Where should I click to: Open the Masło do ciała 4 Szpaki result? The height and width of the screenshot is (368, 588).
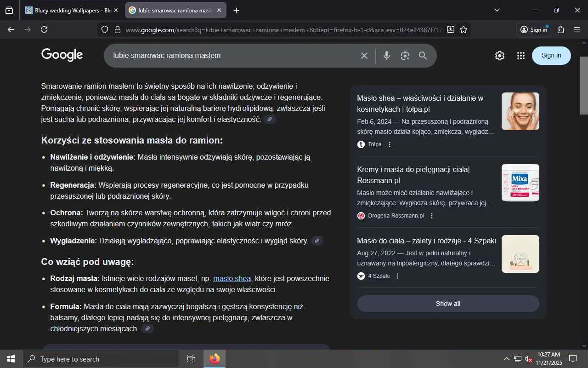point(426,241)
